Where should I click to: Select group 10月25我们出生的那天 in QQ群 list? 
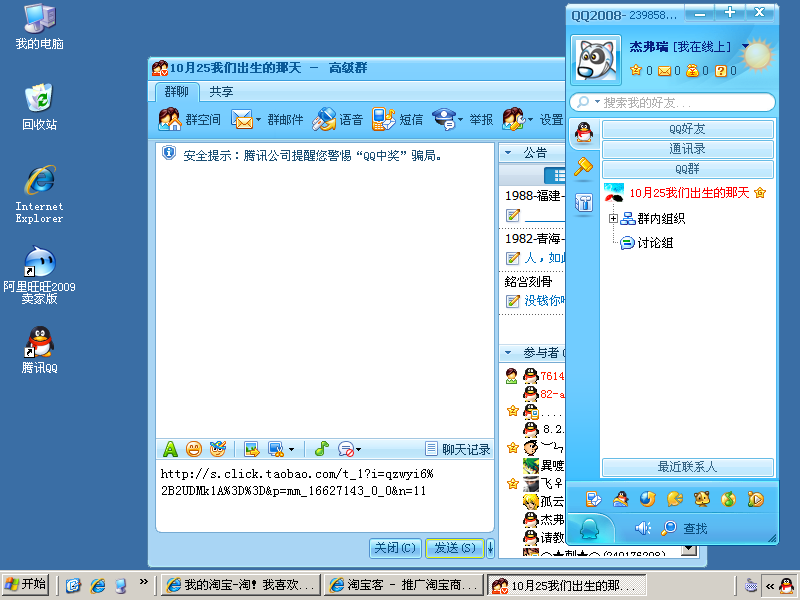[689, 193]
